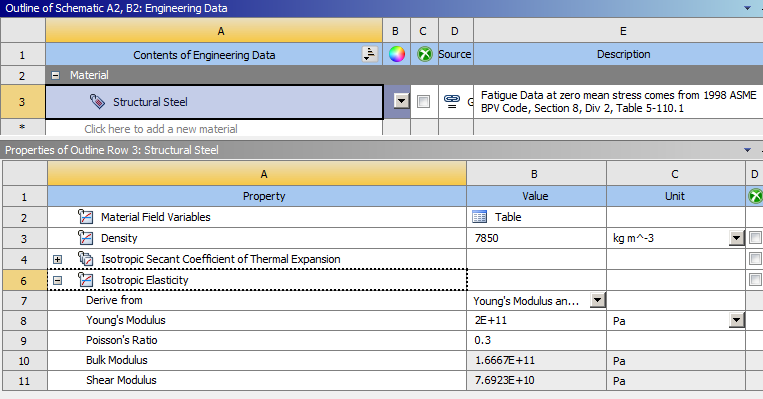
Task: Toggle the Structural Steel suppression checkbox
Action: [x=424, y=102]
